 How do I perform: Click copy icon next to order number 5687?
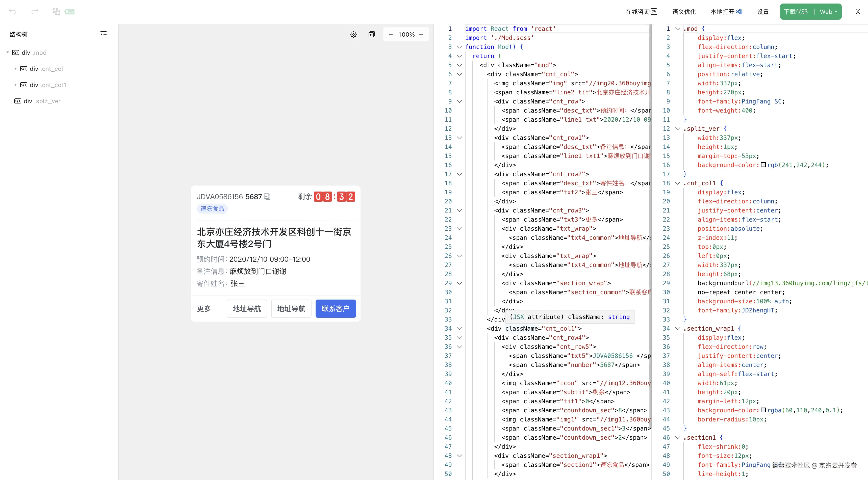point(267,196)
